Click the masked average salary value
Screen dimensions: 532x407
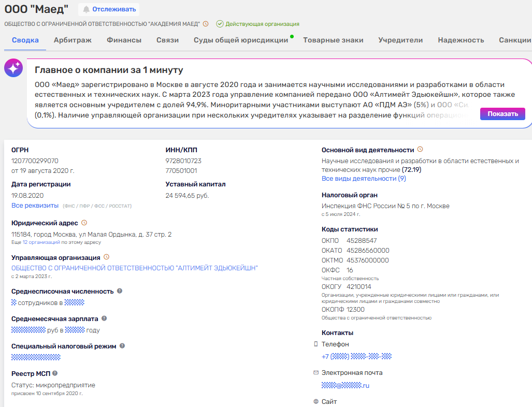pyautogui.click(x=28, y=330)
